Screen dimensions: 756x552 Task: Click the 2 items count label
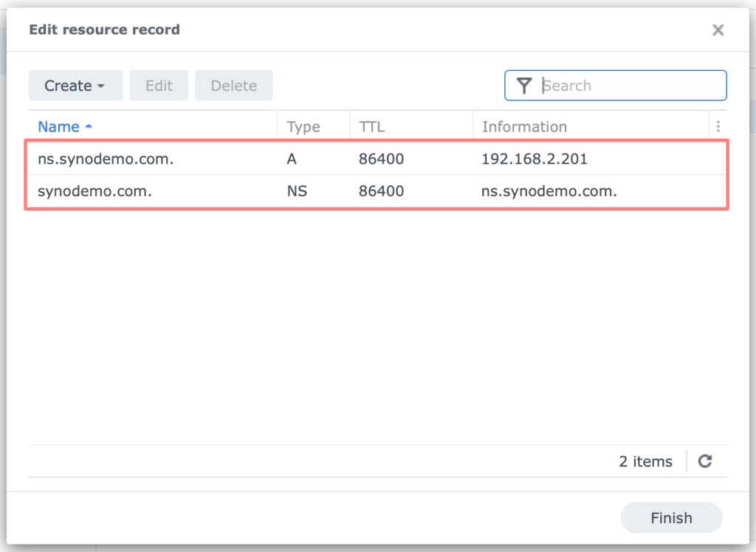click(x=645, y=461)
